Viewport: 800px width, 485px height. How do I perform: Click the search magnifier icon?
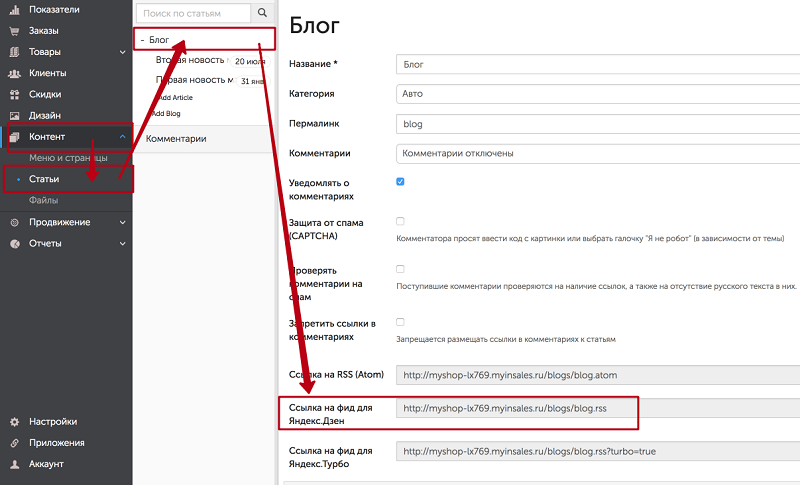click(262, 13)
